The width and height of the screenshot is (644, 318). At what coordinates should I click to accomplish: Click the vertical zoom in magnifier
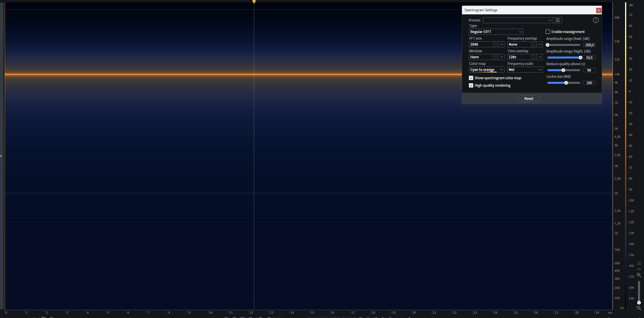[x=639, y=275]
